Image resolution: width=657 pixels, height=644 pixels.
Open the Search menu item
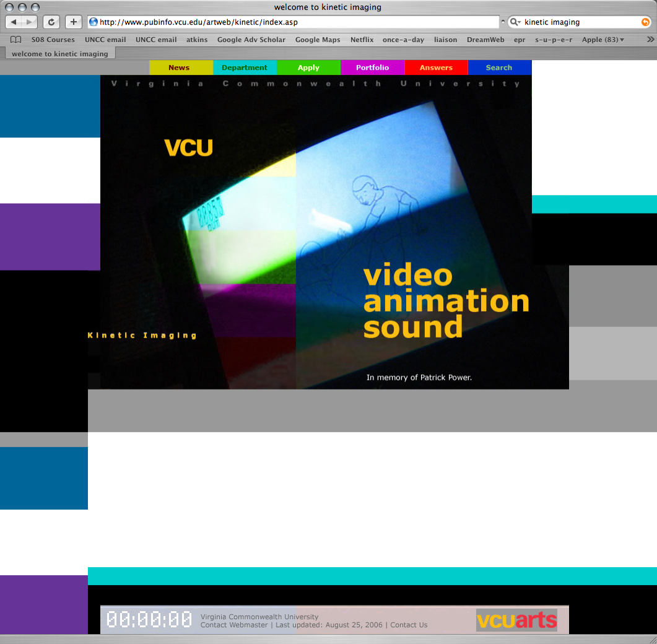point(500,67)
